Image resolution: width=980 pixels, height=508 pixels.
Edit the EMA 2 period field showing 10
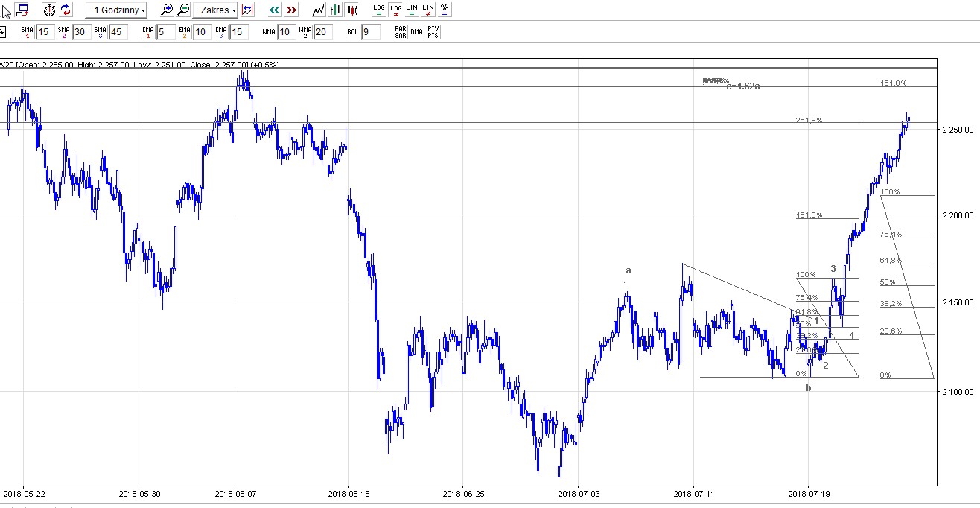point(203,32)
